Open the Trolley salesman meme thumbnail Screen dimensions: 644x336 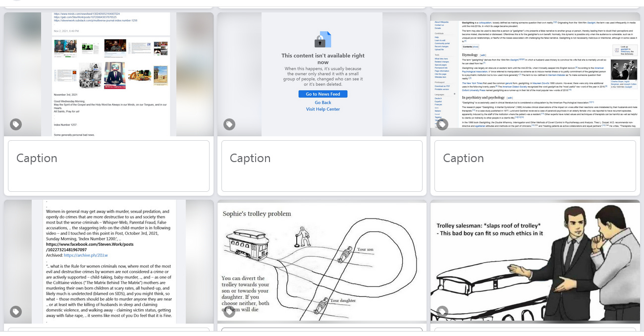[535, 262]
